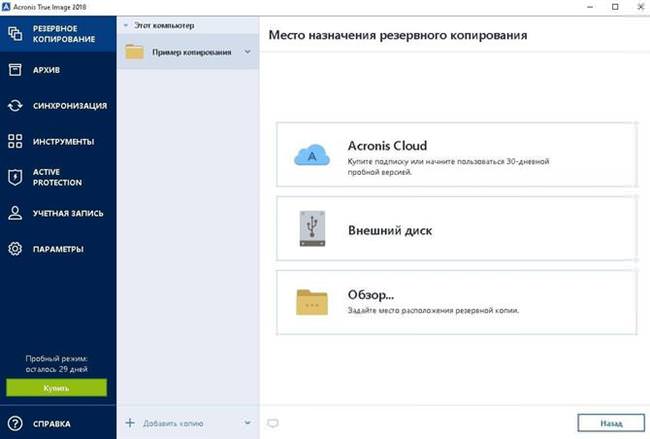Click the Help question mark icon
The height and width of the screenshot is (439, 650).
(x=15, y=424)
